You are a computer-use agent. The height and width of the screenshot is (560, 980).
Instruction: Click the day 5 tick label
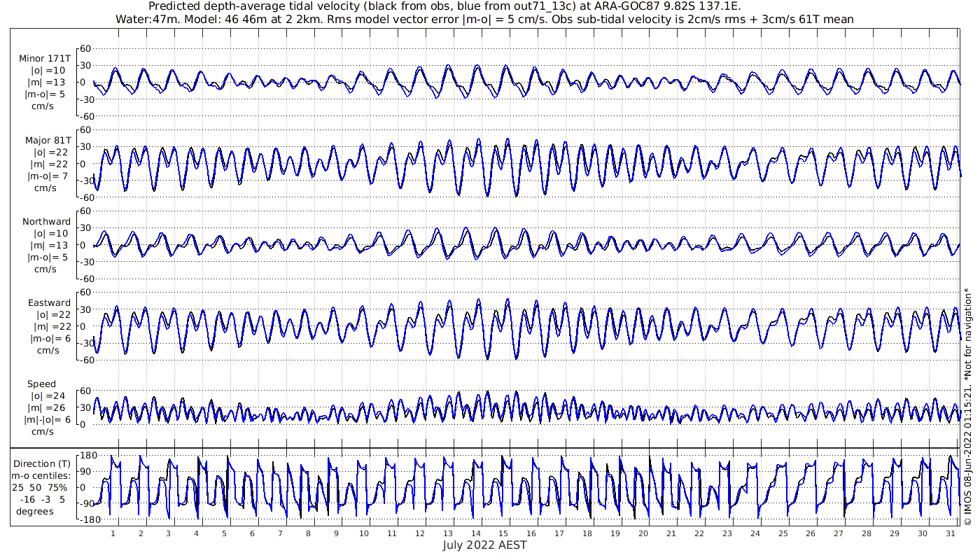coord(224,533)
